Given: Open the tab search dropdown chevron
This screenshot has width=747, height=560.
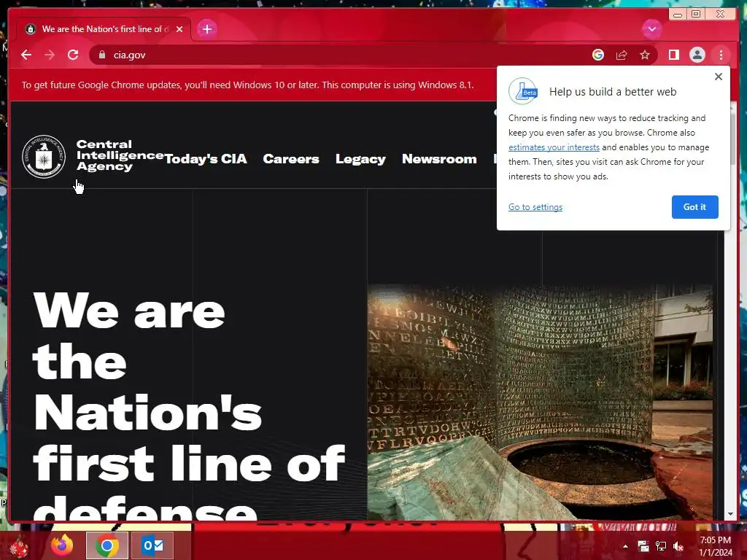Looking at the screenshot, I should click(651, 29).
